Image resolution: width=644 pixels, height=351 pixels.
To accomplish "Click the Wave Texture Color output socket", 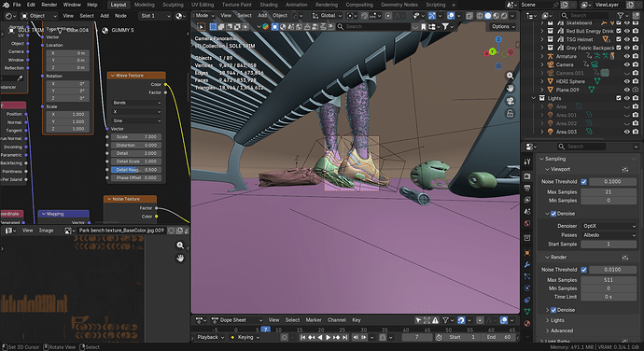I will click(x=165, y=84).
